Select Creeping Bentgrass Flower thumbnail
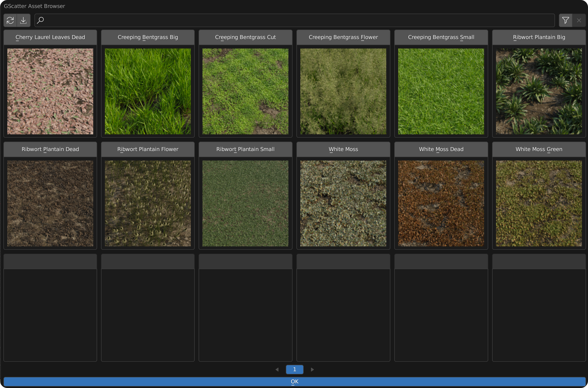 point(343,91)
